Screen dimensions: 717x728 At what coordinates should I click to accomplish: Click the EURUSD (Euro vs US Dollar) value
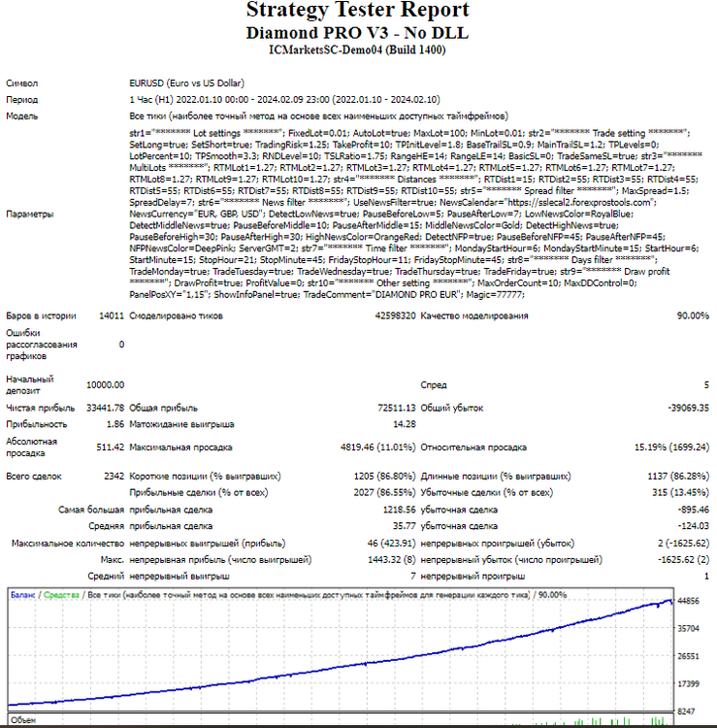click(x=186, y=83)
